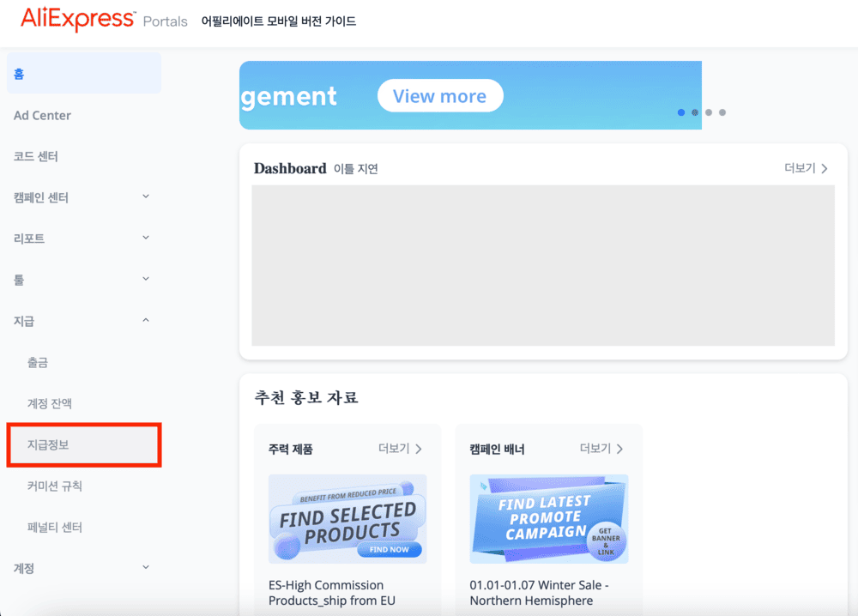Open Dashboard 더보기 link
This screenshot has width=858, height=616.
[x=806, y=168]
